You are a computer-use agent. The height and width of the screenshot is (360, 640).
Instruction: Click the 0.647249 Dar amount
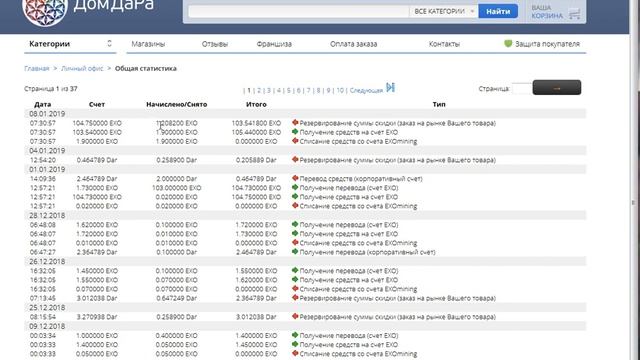(x=176, y=298)
